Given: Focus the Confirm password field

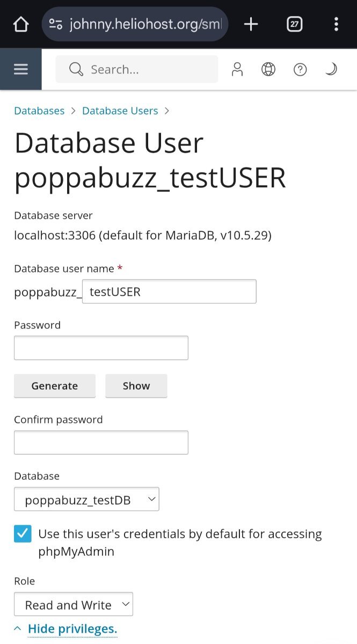Looking at the screenshot, I should click(x=101, y=442).
